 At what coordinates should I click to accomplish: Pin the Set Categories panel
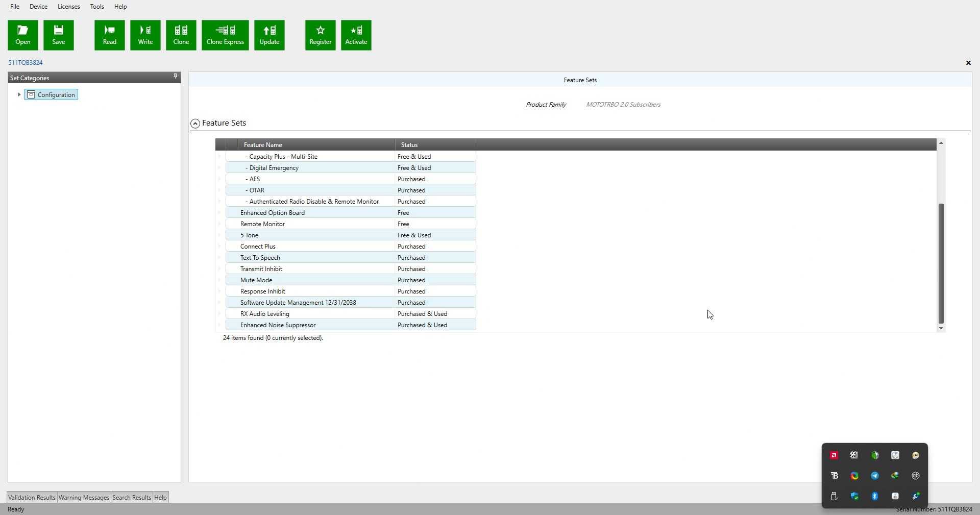tap(175, 77)
